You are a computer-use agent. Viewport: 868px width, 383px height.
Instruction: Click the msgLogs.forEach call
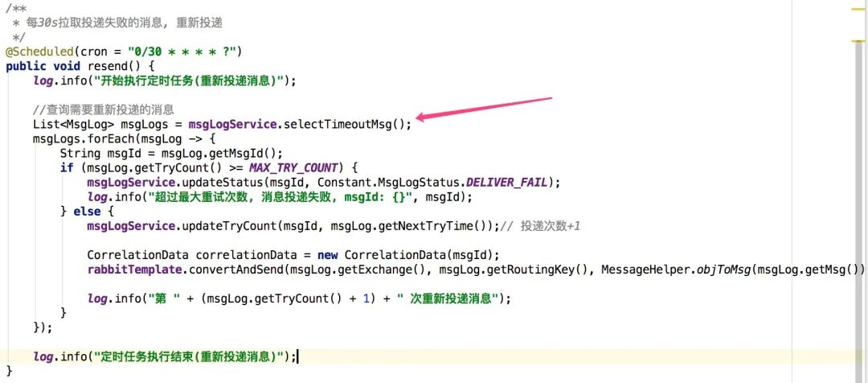pyautogui.click(x=78, y=138)
